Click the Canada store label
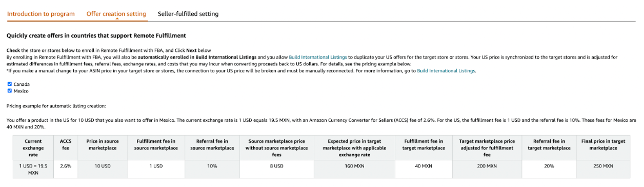 click(x=22, y=84)
